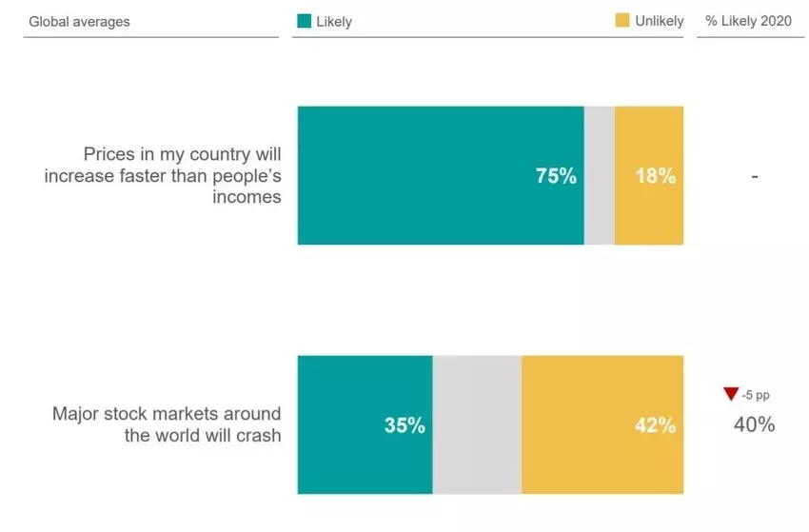Select the 'Major stock markets' statement text

(168, 424)
